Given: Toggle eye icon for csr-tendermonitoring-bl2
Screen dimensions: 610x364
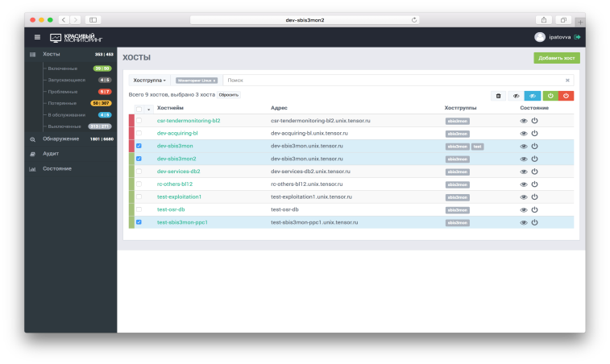Looking at the screenshot, I should pyautogui.click(x=524, y=121).
